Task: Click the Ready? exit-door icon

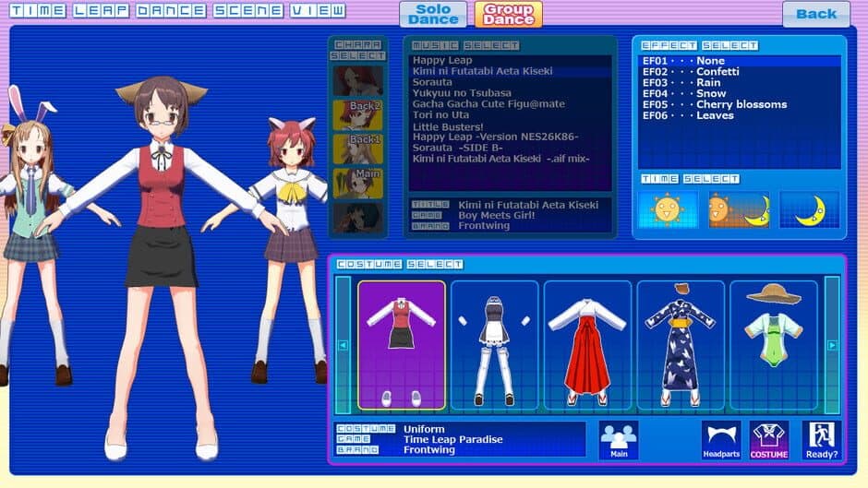Action: tap(821, 440)
